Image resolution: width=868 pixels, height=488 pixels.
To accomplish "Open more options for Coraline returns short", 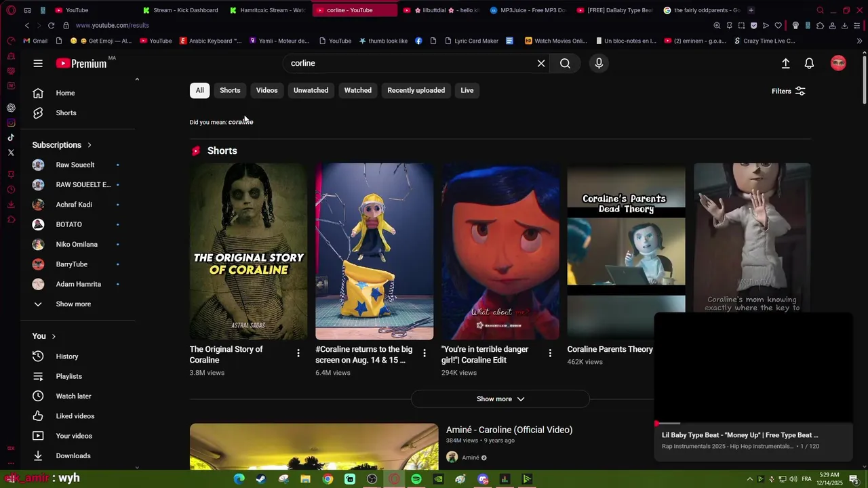I will pos(425,353).
